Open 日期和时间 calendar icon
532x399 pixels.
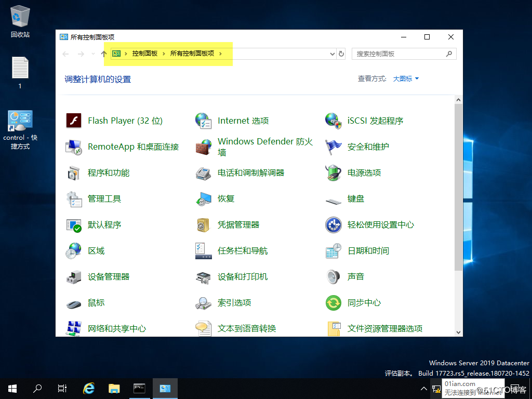(333, 251)
